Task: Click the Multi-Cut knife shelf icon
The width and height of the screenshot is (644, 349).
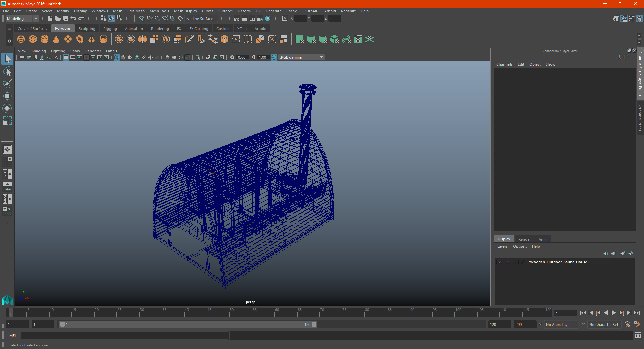Action: coord(189,39)
